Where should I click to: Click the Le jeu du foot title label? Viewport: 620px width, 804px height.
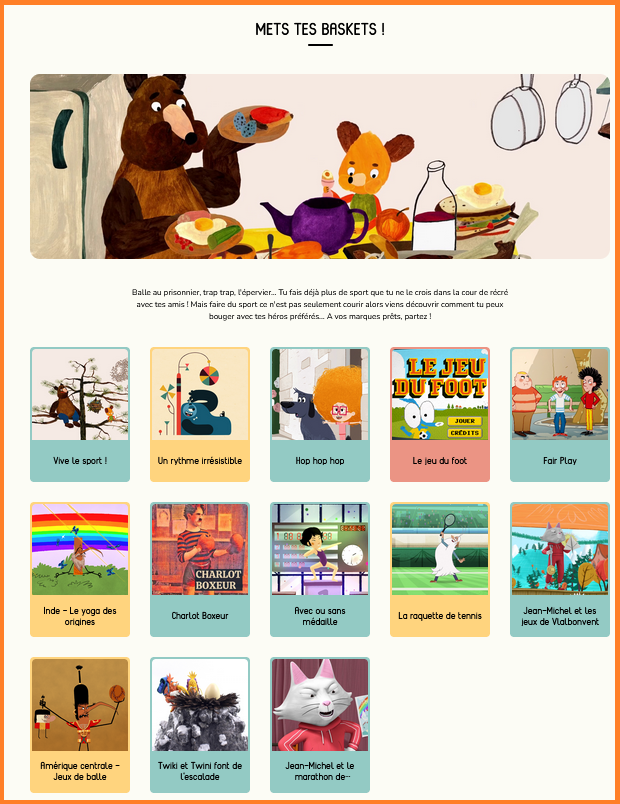pyautogui.click(x=440, y=460)
